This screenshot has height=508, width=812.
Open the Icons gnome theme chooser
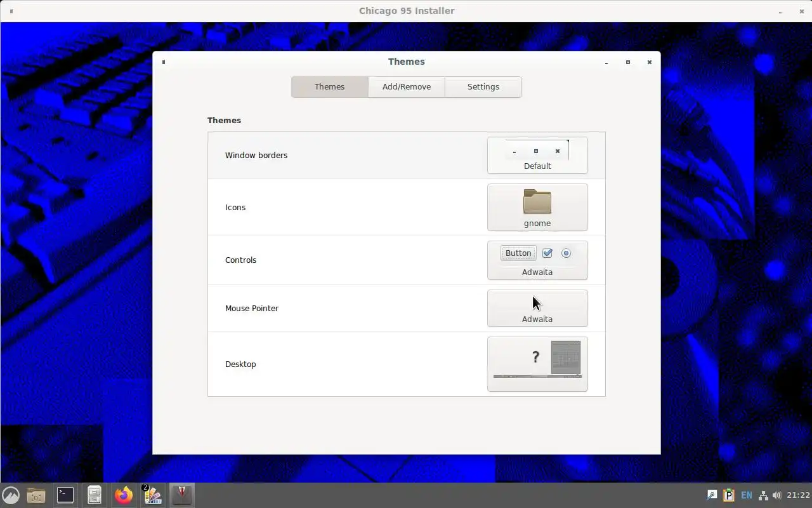(x=537, y=207)
